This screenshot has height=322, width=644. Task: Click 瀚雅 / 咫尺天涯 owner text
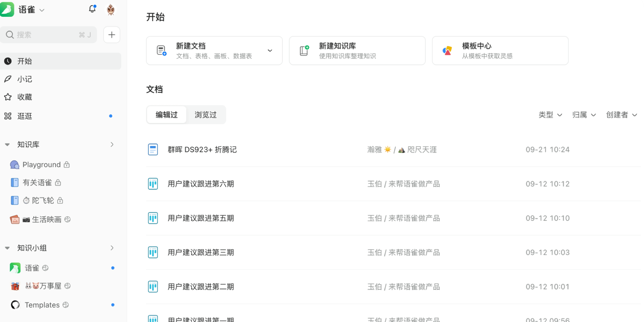click(402, 149)
